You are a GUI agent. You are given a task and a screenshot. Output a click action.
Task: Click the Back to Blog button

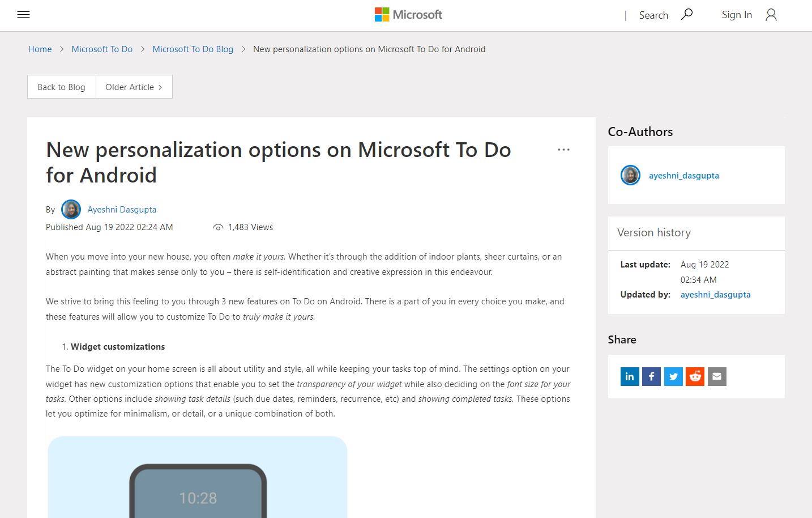point(61,87)
